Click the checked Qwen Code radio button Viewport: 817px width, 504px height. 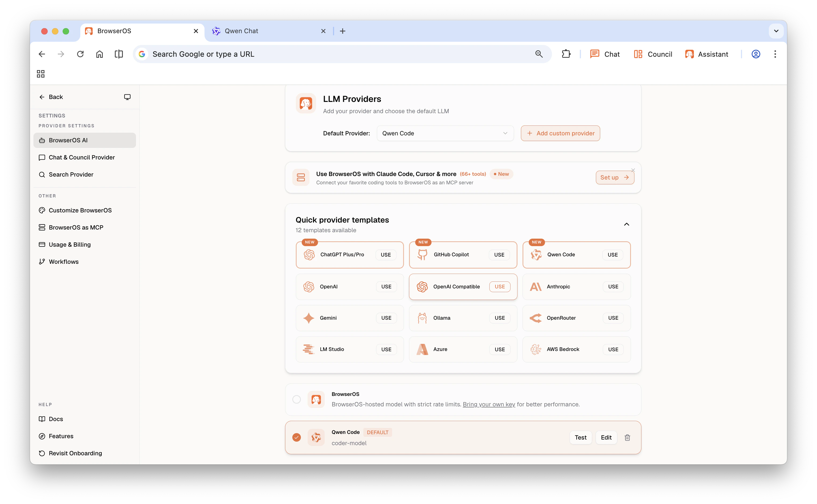coord(296,437)
